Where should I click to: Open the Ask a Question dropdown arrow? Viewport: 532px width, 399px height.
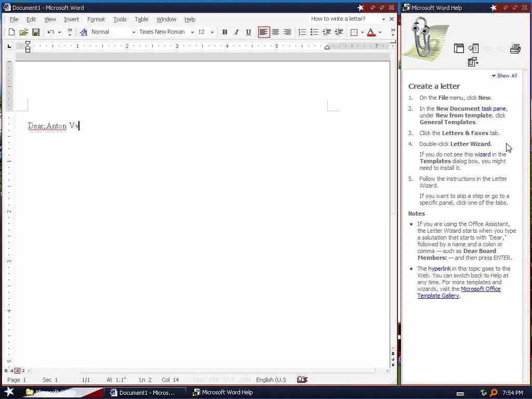[383, 19]
